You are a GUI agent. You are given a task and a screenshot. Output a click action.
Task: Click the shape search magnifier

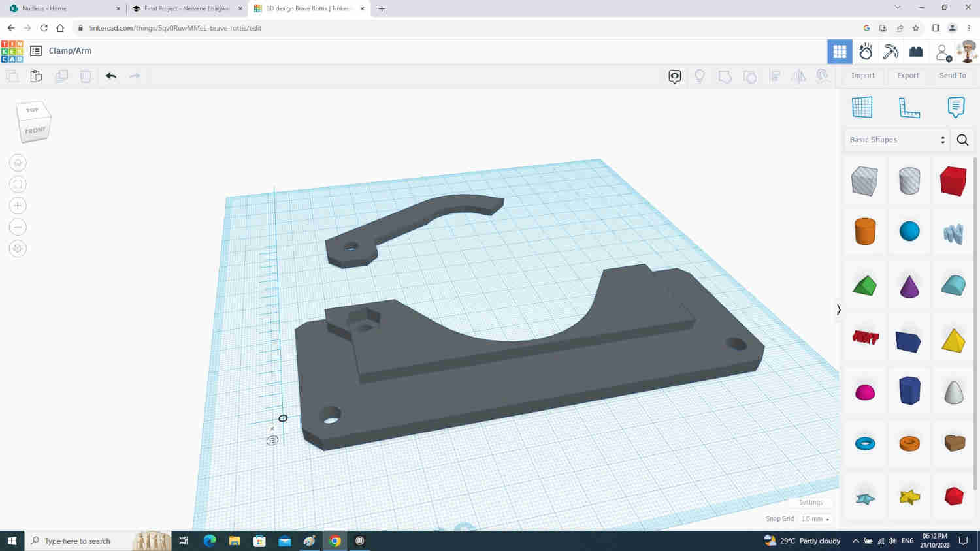962,140
